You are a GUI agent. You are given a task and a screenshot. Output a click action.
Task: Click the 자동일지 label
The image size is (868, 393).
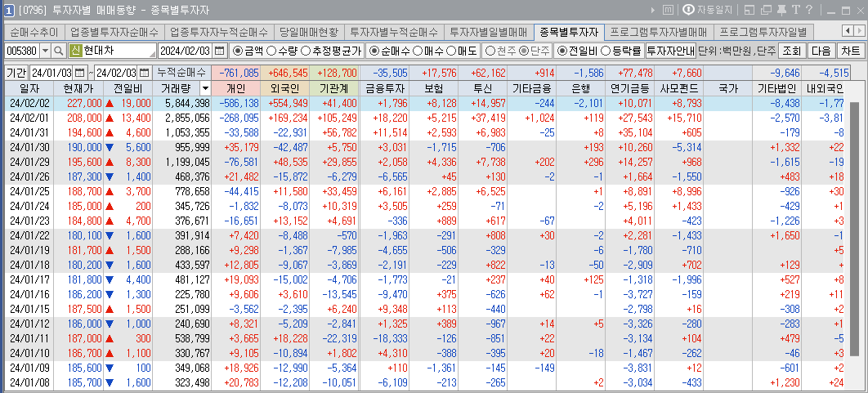pyautogui.click(x=714, y=10)
